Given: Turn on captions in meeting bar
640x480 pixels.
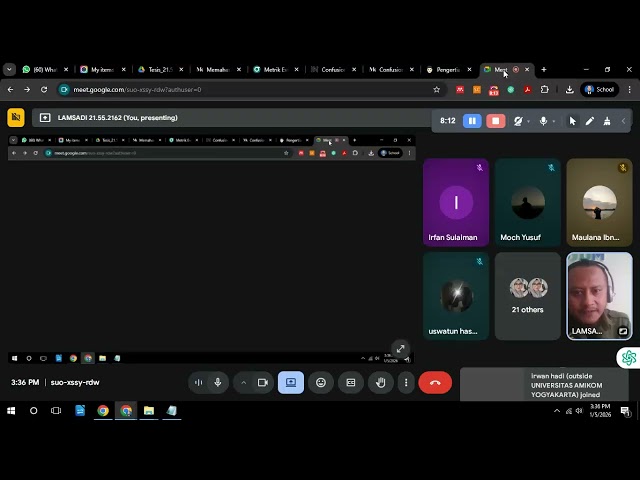Looking at the screenshot, I should (x=351, y=382).
